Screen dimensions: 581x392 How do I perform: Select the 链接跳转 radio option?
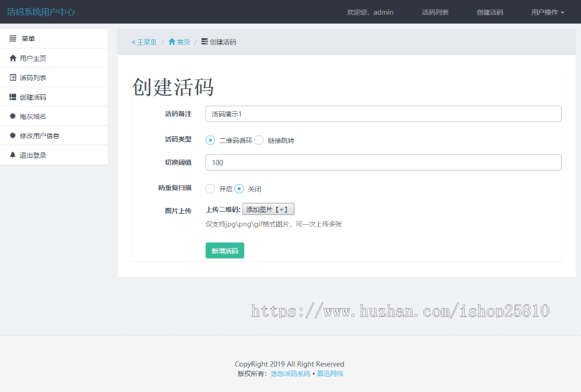tap(258, 139)
